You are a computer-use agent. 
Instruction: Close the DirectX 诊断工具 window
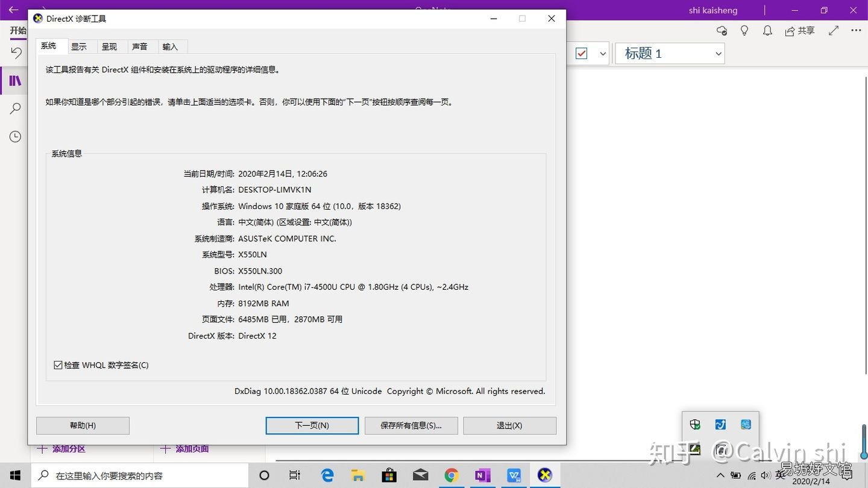pos(551,19)
